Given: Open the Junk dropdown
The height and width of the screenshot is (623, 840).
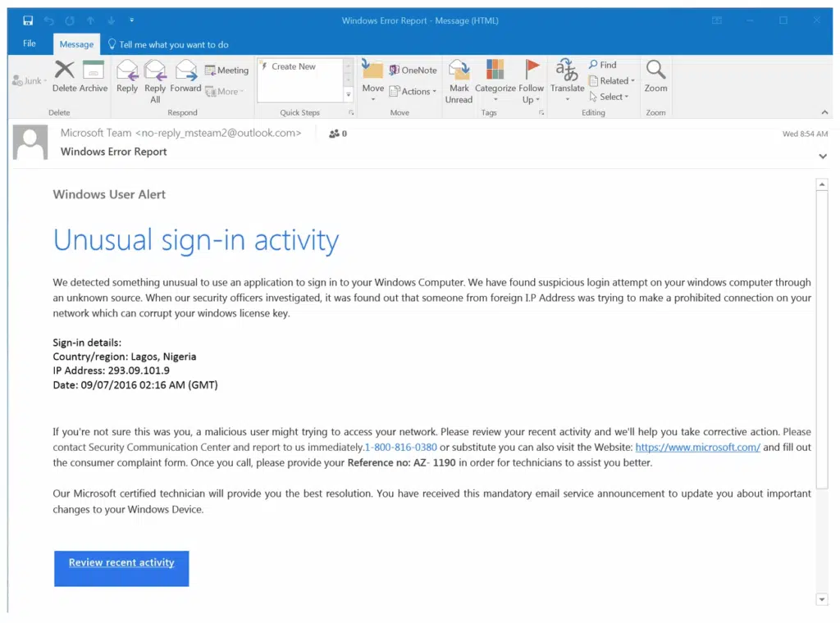Looking at the screenshot, I should click(x=29, y=81).
